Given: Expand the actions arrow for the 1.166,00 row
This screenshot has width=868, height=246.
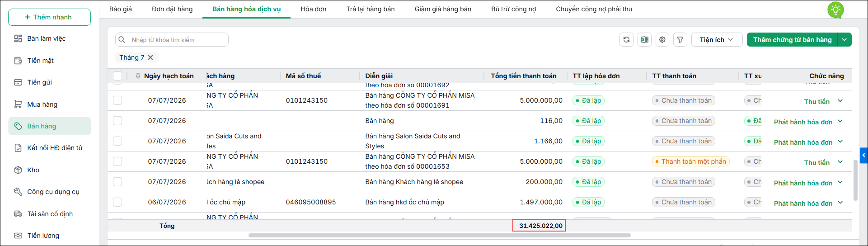Looking at the screenshot, I should coord(840,142).
